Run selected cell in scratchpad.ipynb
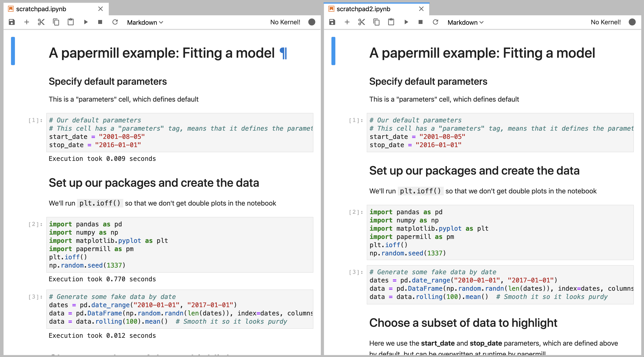Image resolution: width=644 pixels, height=357 pixels. click(86, 22)
